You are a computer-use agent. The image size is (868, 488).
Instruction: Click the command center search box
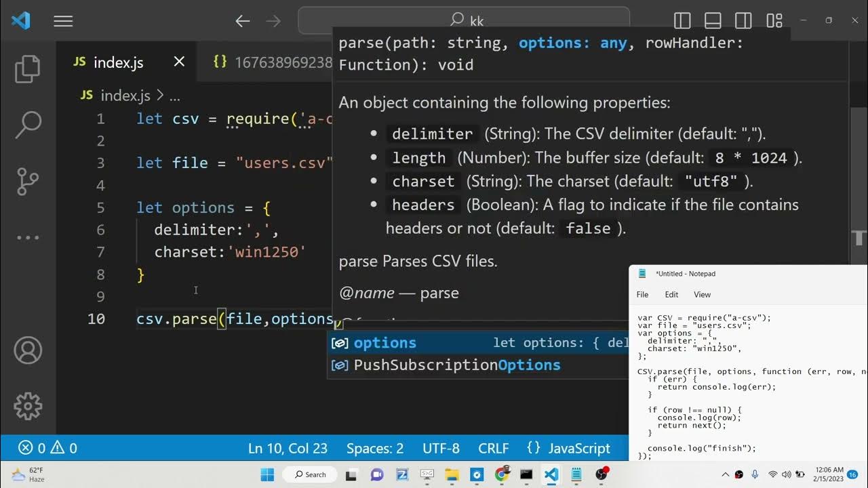click(465, 21)
